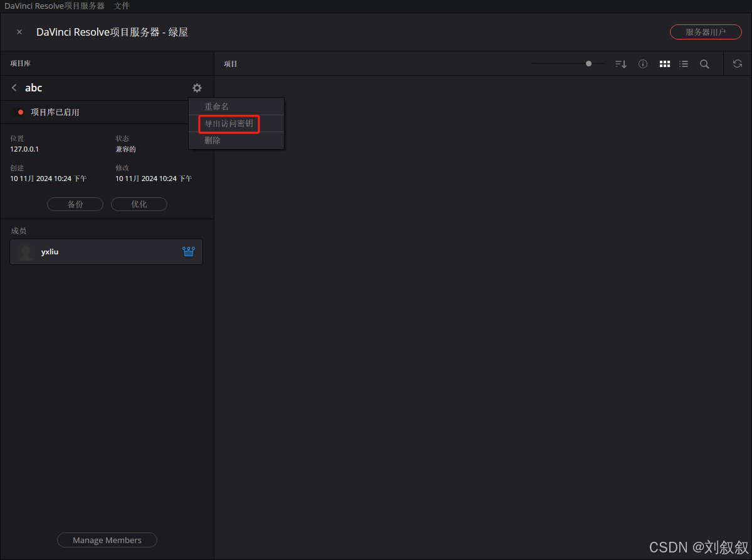Image resolution: width=752 pixels, height=560 pixels.
Task: Click the admin crown icon beside yxliu
Action: 189,251
